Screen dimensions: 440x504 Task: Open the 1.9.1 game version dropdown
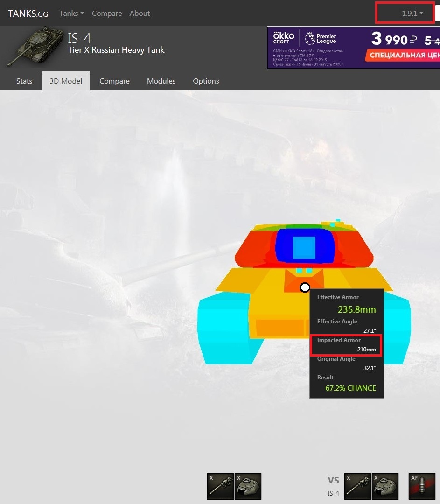pos(412,13)
